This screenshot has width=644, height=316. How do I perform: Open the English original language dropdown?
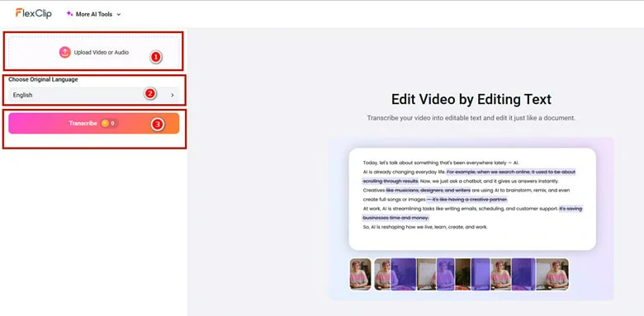point(93,95)
